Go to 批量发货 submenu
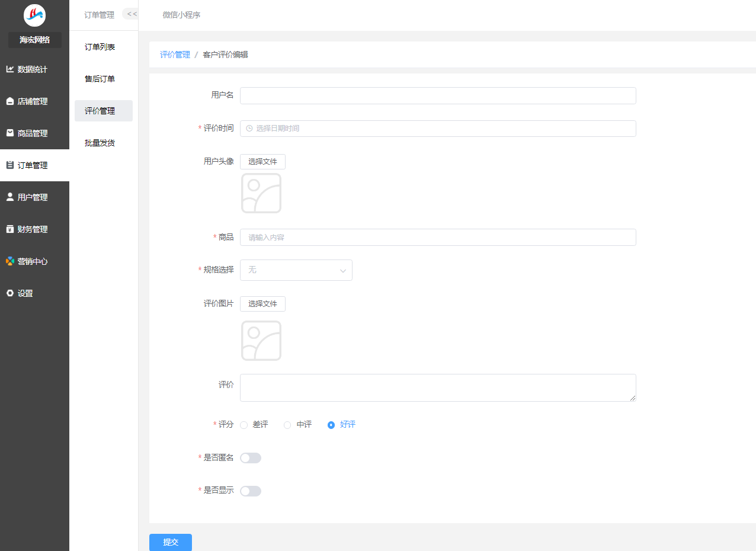This screenshot has height=551, width=756. pos(104,143)
